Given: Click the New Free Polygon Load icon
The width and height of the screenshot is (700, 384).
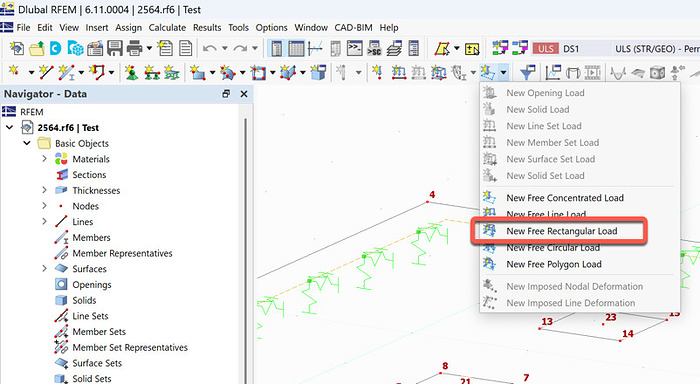Looking at the screenshot, I should pyautogui.click(x=489, y=264).
